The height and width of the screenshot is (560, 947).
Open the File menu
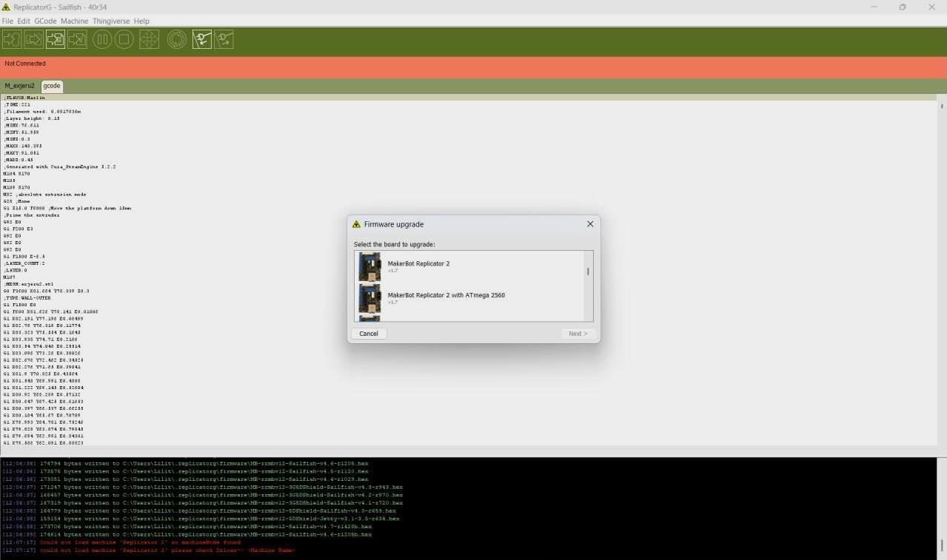7,21
